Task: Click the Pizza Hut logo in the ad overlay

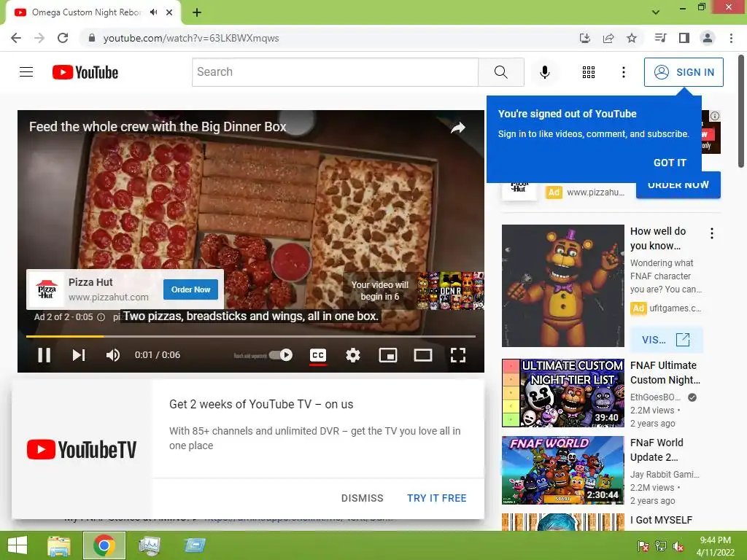Action: (46, 289)
